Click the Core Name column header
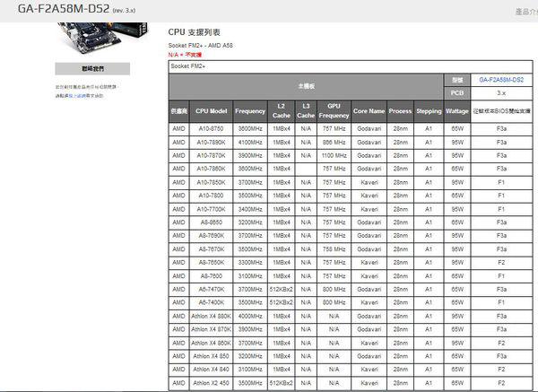This screenshot has width=538, height=392. coord(369,111)
